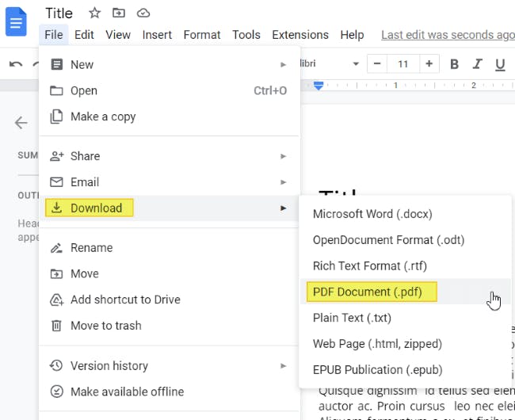This screenshot has height=420, width=515.
Task: Click the Version history clock icon
Action: pyautogui.click(x=56, y=365)
